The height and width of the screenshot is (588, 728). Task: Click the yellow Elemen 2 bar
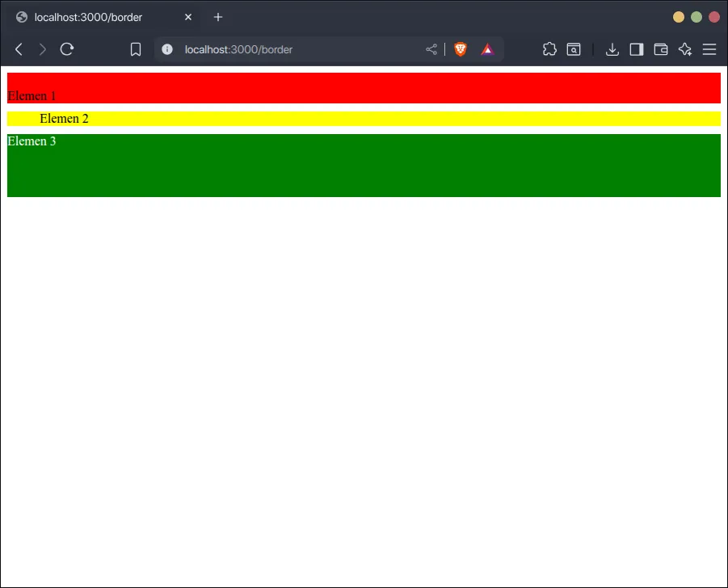coord(364,119)
